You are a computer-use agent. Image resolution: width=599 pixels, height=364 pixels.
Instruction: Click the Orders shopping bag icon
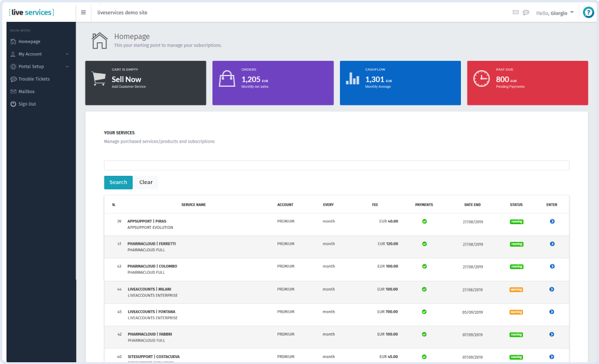[x=227, y=78]
